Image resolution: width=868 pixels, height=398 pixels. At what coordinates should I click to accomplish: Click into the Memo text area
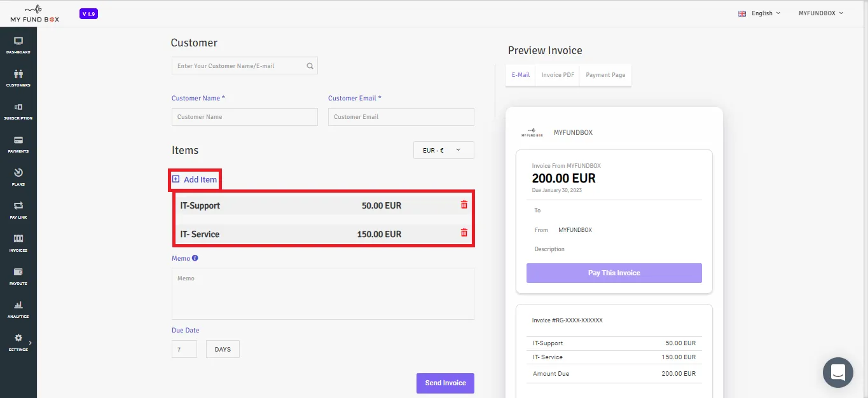click(x=323, y=294)
